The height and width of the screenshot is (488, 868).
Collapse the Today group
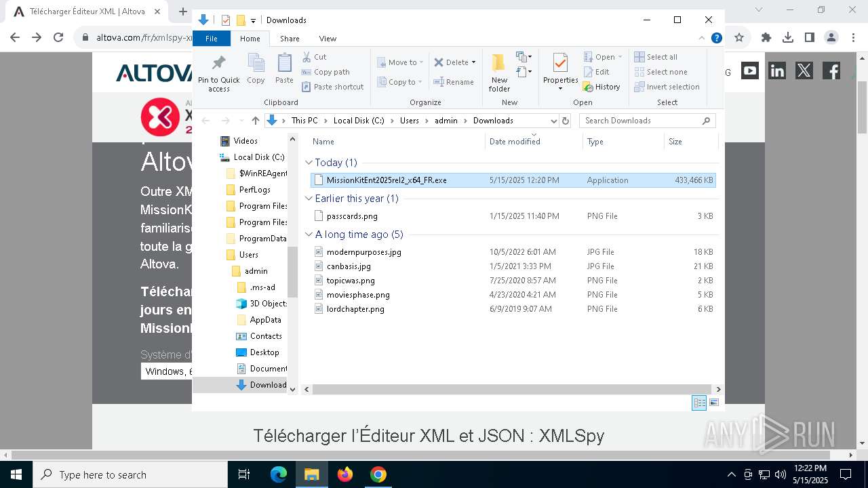click(x=309, y=163)
